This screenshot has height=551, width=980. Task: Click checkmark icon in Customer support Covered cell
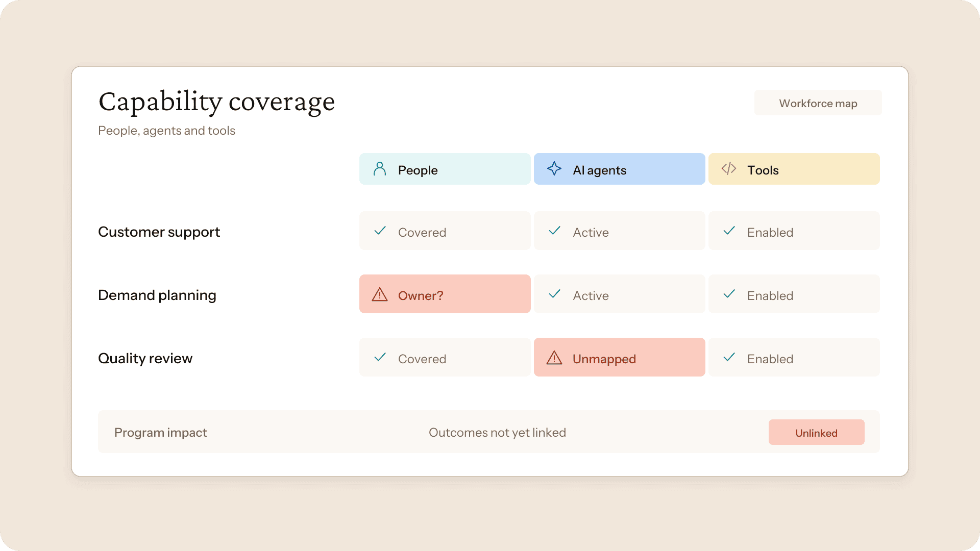tap(380, 231)
